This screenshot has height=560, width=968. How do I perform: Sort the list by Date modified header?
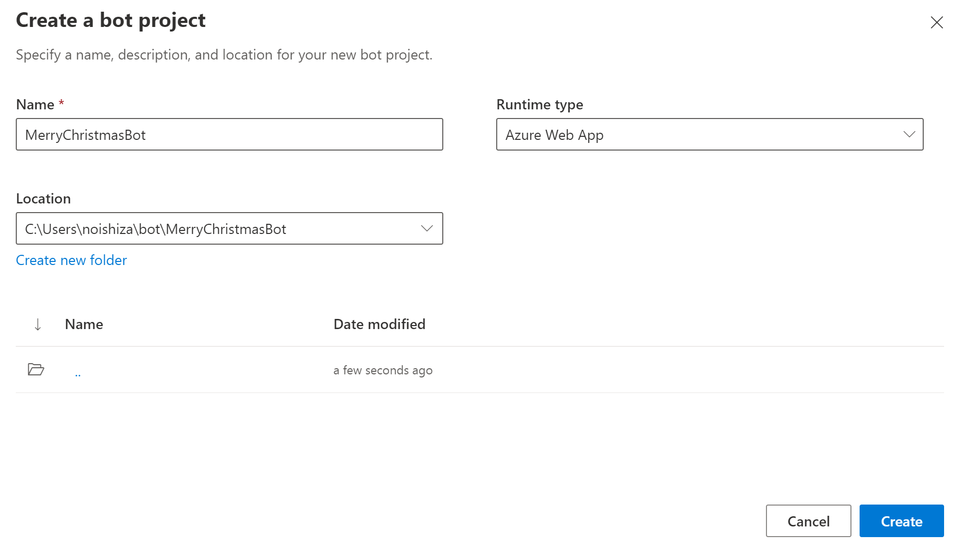click(379, 325)
